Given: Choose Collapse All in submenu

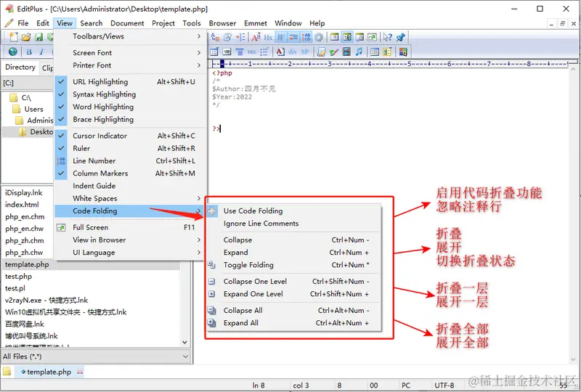Looking at the screenshot, I should tap(294, 311).
